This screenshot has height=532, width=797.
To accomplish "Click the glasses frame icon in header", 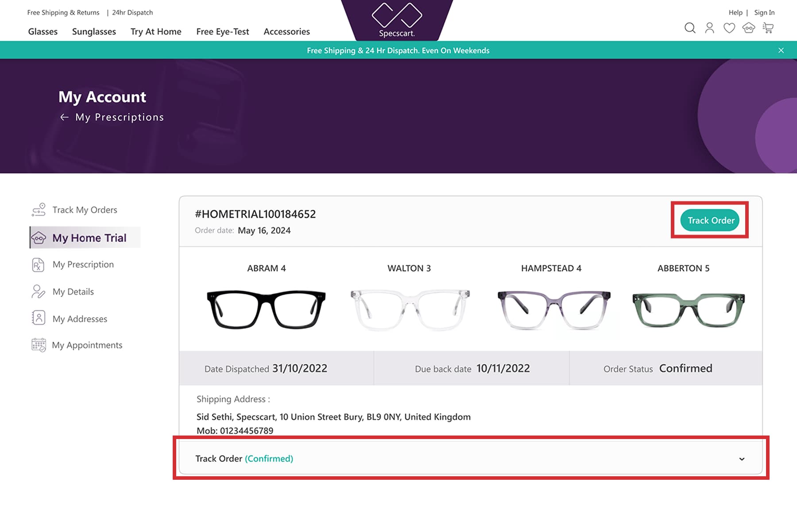I will [749, 28].
